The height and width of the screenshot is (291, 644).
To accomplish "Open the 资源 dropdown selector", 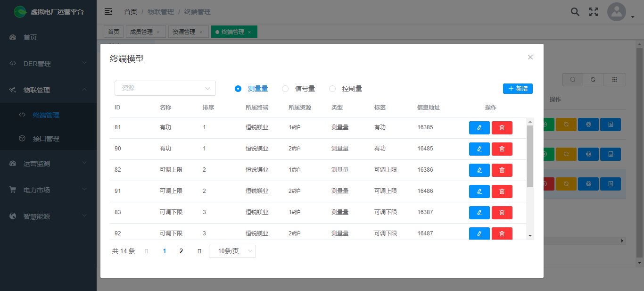I will 165,88.
